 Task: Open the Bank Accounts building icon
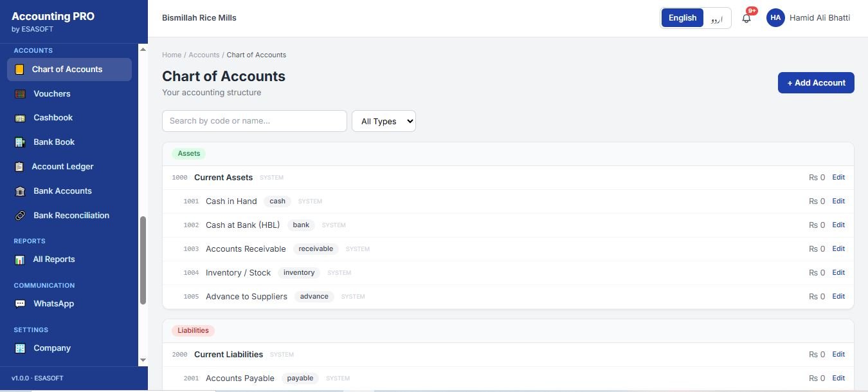[x=20, y=191]
